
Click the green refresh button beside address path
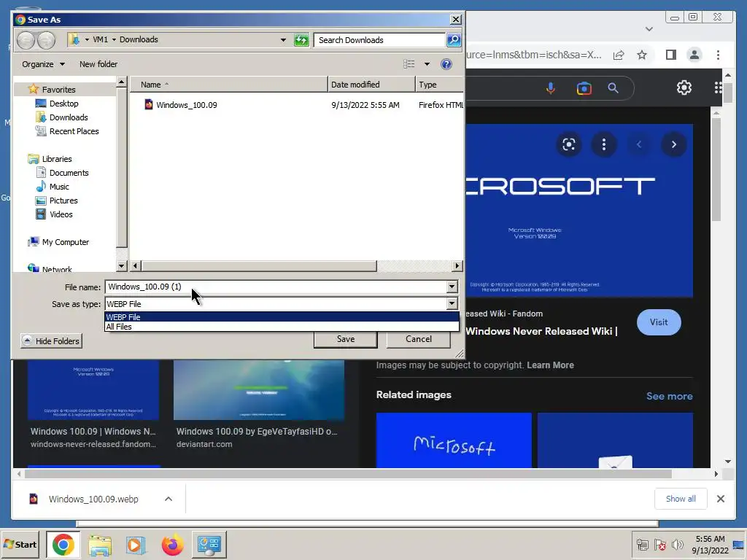pyautogui.click(x=301, y=40)
